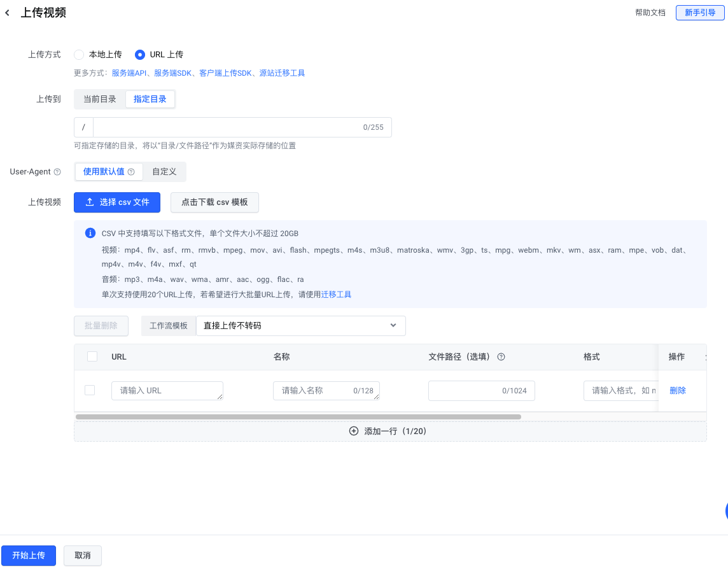Click 点击下载 csv 模板 button

coord(214,202)
